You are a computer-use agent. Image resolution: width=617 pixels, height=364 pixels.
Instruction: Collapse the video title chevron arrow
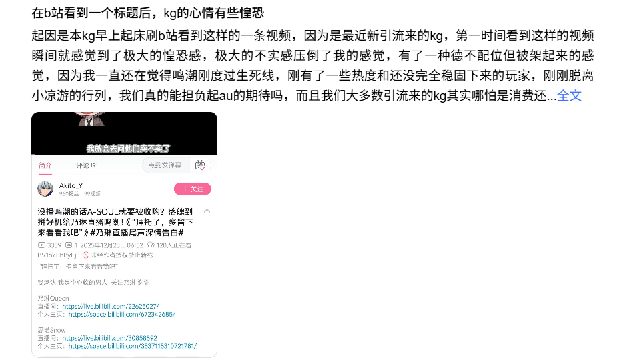click(x=207, y=211)
